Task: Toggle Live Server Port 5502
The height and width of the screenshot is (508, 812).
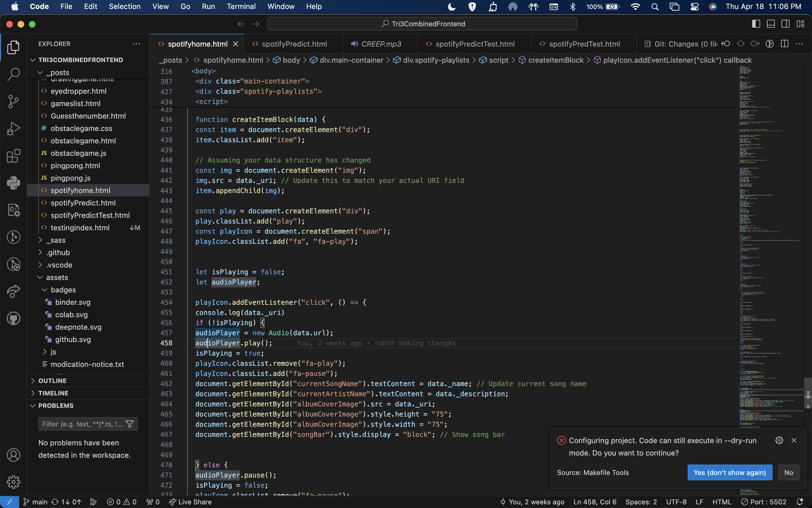Action: (x=764, y=502)
